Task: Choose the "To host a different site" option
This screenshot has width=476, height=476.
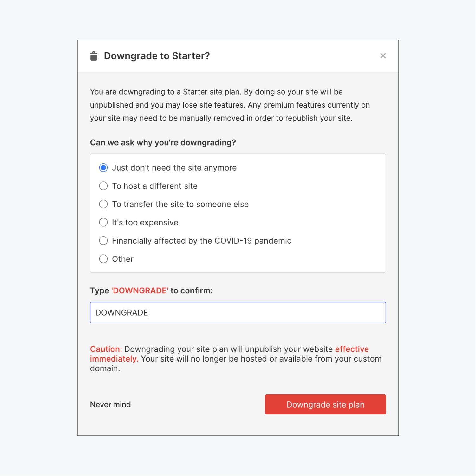Action: (x=103, y=186)
